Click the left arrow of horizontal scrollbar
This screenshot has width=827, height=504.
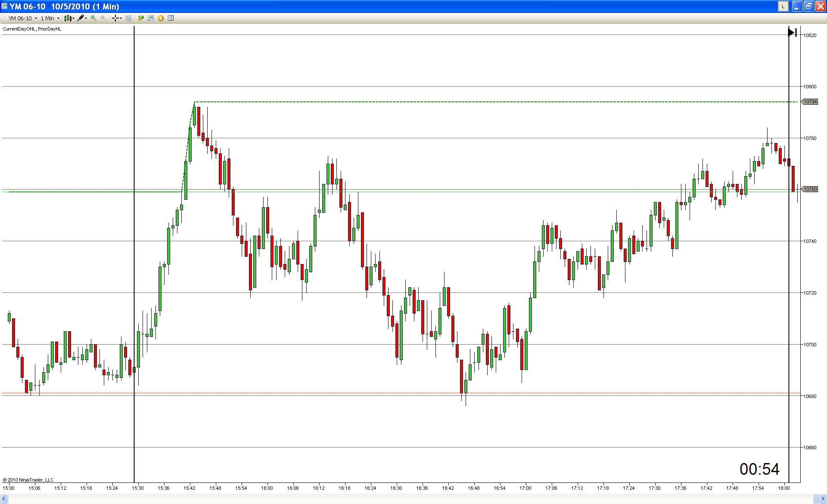(4, 498)
